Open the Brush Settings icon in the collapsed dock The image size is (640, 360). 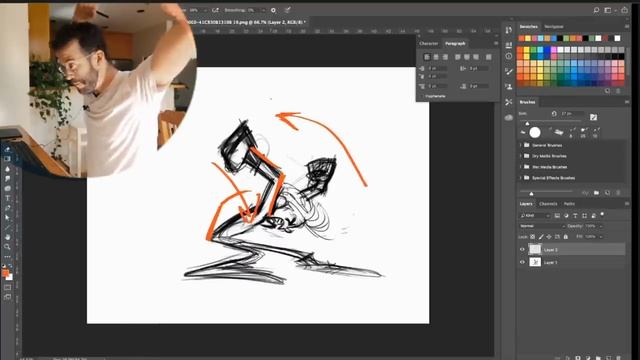tap(509, 71)
